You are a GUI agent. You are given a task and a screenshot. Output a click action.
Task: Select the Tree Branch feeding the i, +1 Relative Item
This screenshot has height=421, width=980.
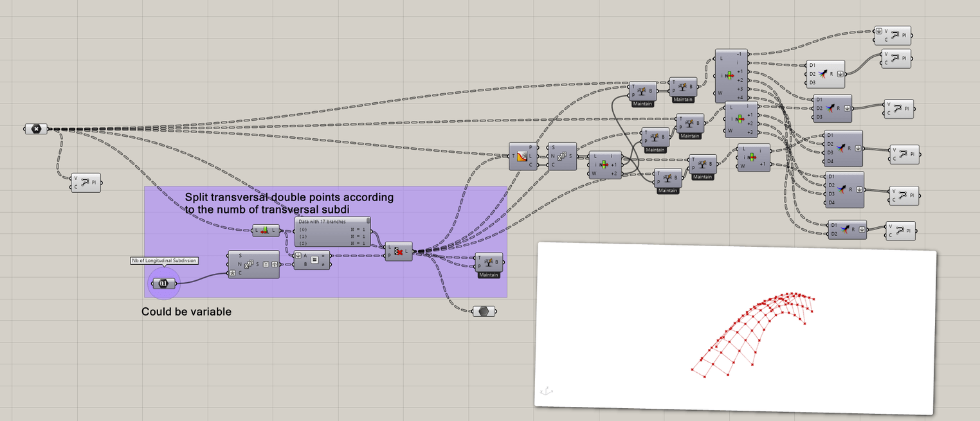pyautogui.click(x=703, y=164)
